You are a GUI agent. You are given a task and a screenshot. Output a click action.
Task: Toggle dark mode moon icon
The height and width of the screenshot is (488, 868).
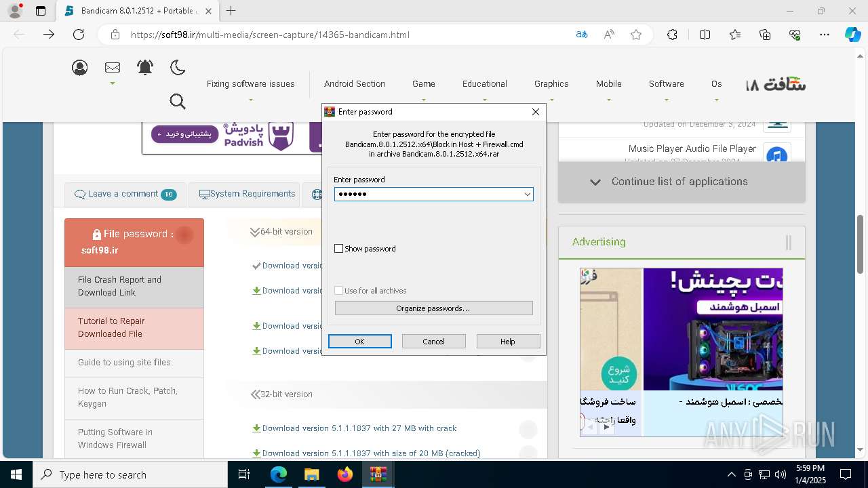[178, 67]
